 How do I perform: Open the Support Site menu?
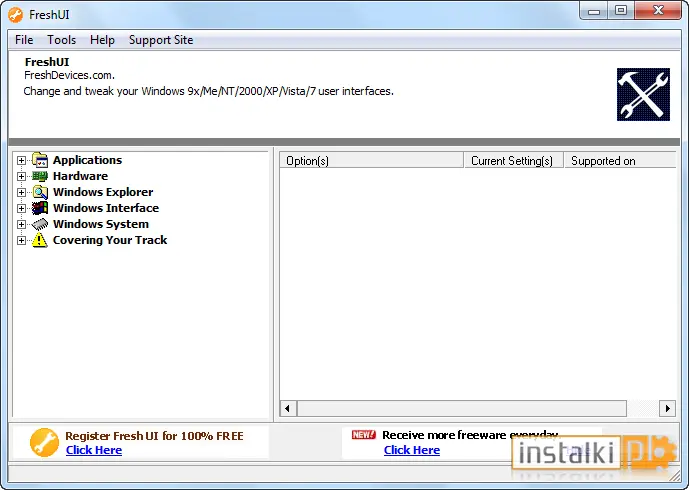tap(161, 40)
